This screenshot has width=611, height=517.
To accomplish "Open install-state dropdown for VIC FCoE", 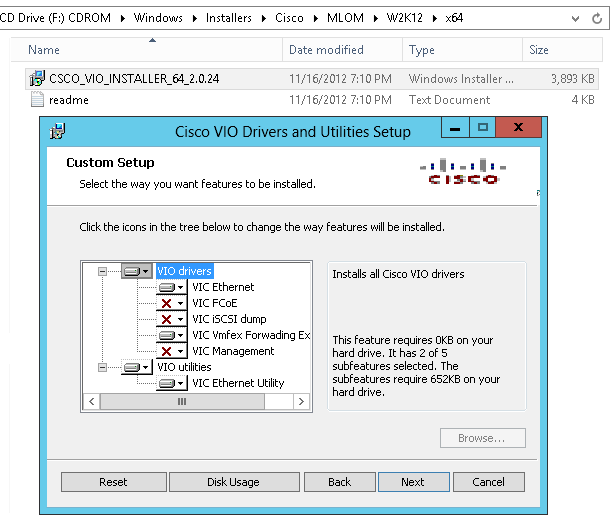I will [171, 303].
